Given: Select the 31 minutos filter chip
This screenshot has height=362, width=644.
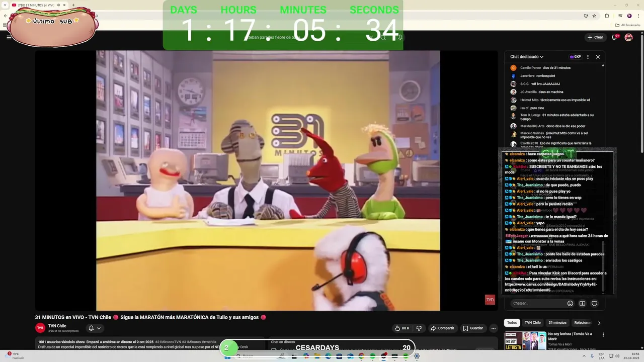Looking at the screenshot, I should (557, 323).
